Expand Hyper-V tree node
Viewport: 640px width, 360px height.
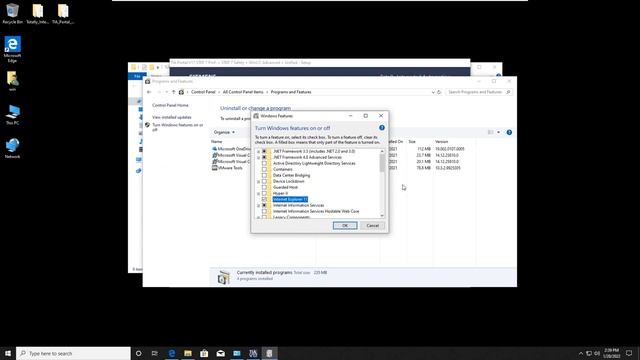tap(258, 193)
